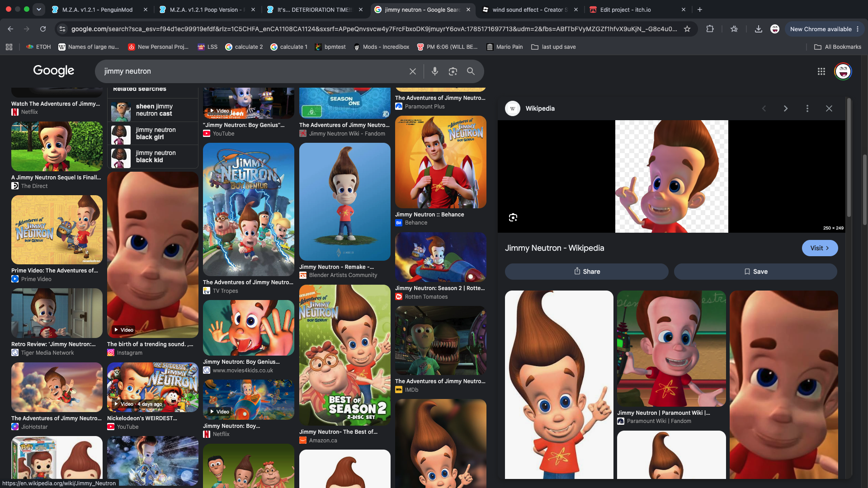
Task: Open the Google apps grid
Action: (x=821, y=71)
